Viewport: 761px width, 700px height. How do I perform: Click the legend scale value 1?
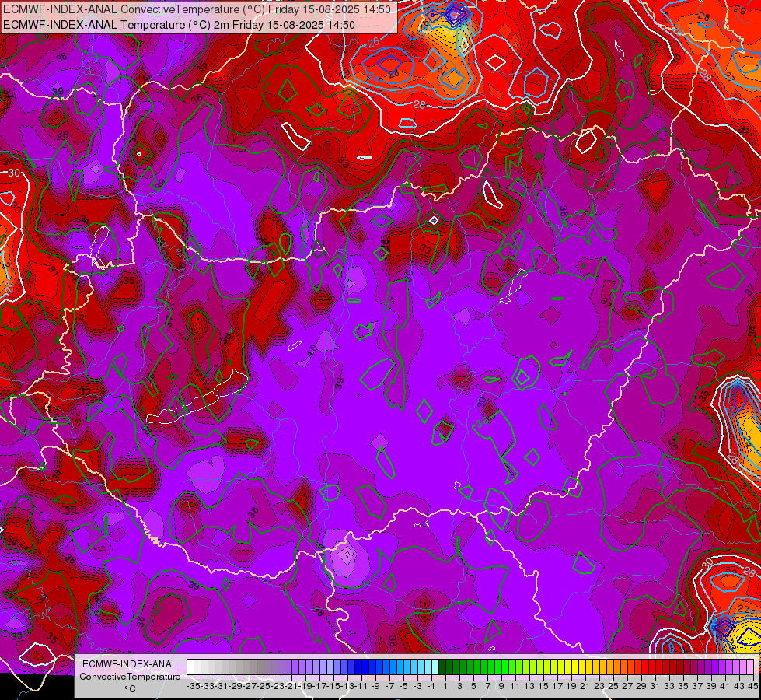coord(445,685)
